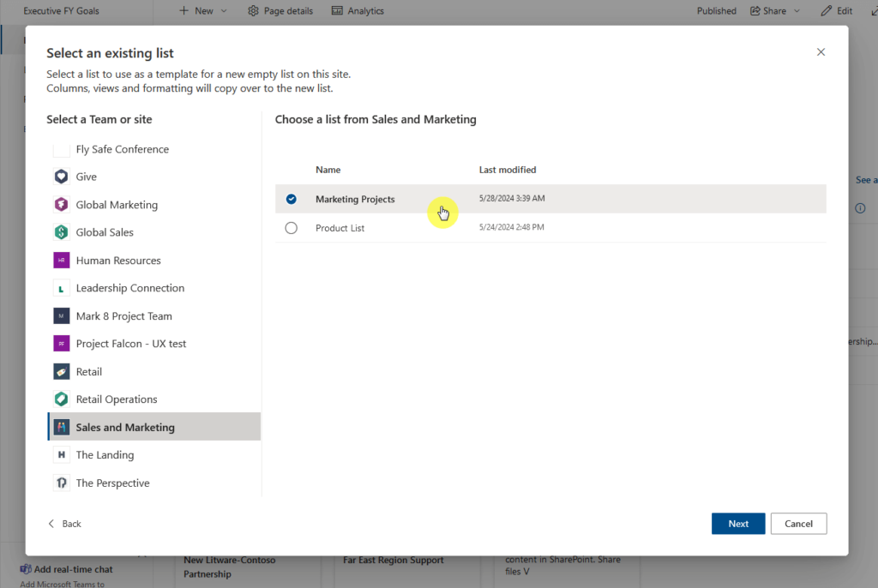This screenshot has width=878, height=588.
Task: Choose the Global Sales site
Action: tap(154, 231)
